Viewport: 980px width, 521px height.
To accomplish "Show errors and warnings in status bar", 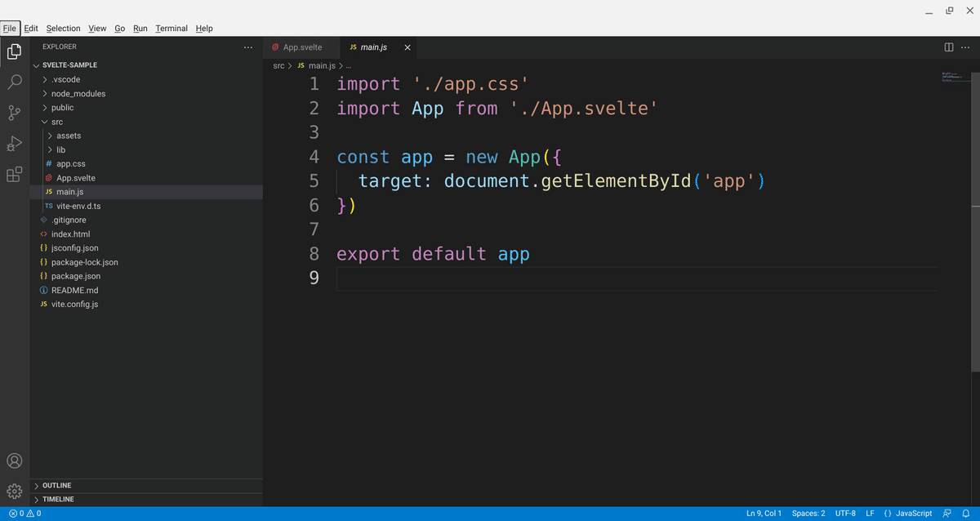I will 24,514.
